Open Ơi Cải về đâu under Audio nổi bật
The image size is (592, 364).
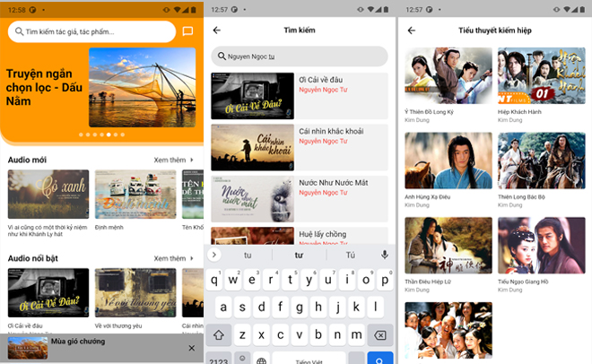[48, 292]
